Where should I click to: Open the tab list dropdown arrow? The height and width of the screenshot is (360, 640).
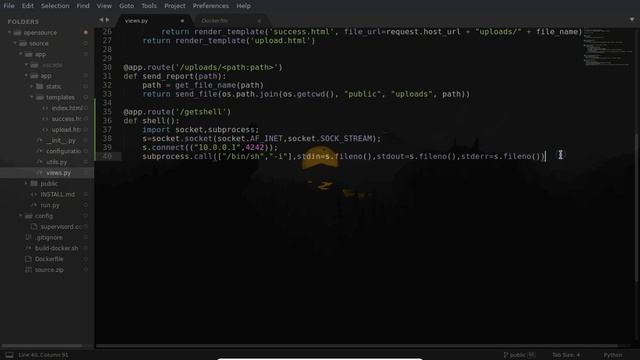[632, 20]
